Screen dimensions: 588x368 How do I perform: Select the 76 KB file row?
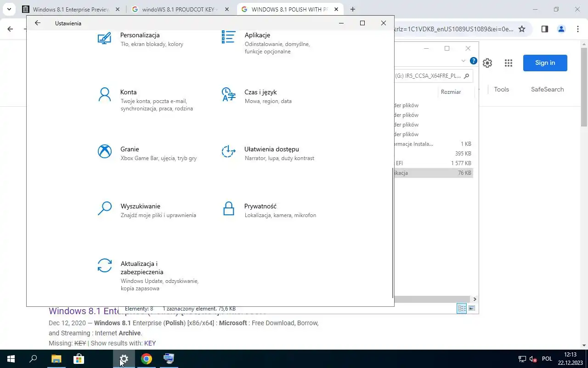(x=433, y=173)
